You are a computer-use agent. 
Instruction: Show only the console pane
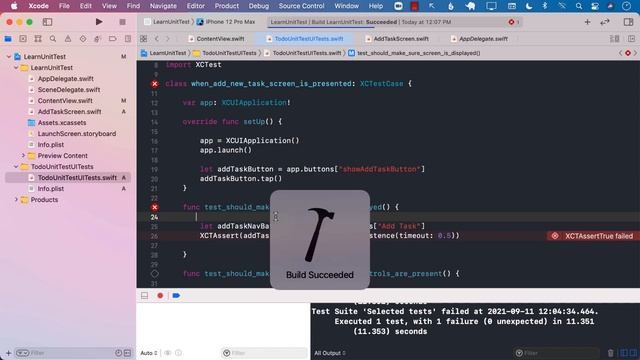(x=633, y=353)
